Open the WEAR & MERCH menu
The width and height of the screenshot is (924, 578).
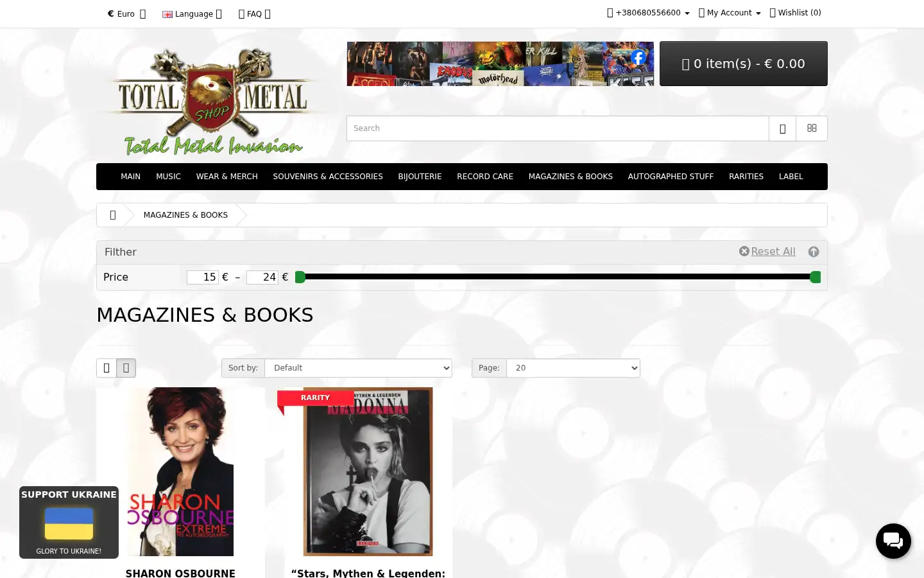click(227, 177)
